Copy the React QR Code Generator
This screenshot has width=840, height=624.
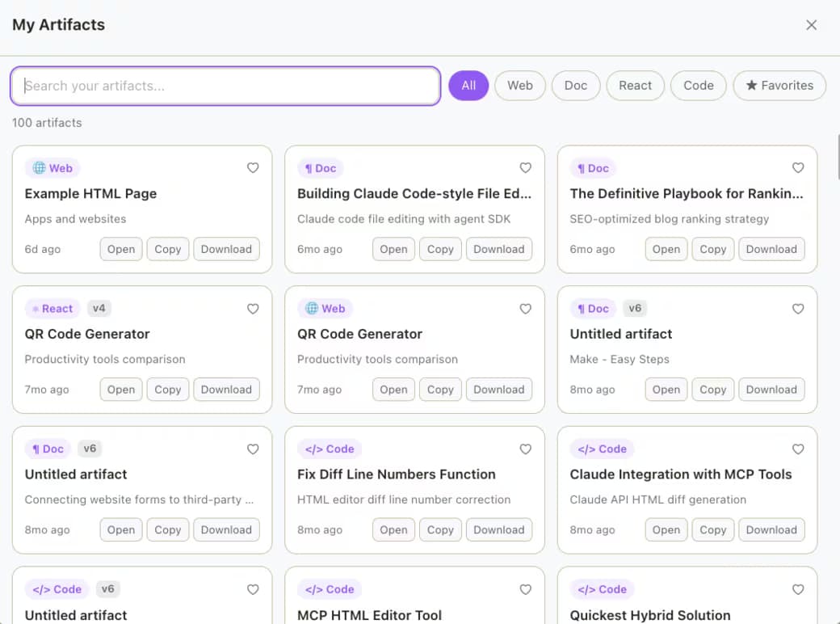168,390
